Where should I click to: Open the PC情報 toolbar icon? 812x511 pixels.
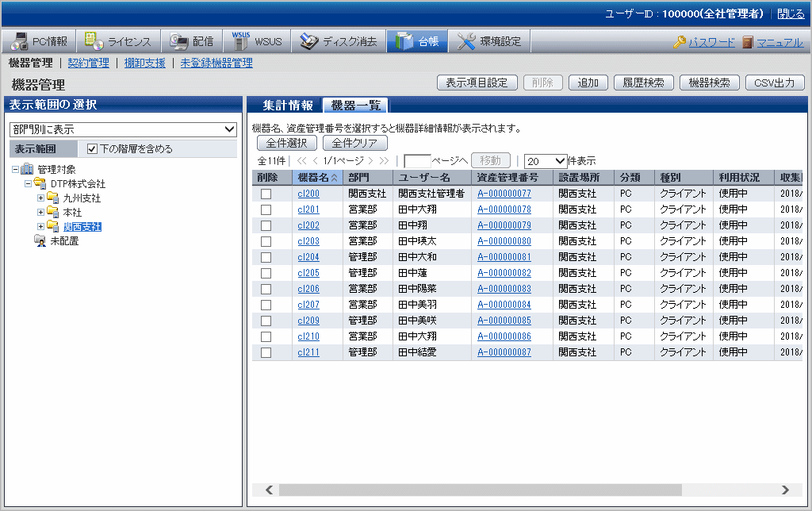(x=20, y=41)
